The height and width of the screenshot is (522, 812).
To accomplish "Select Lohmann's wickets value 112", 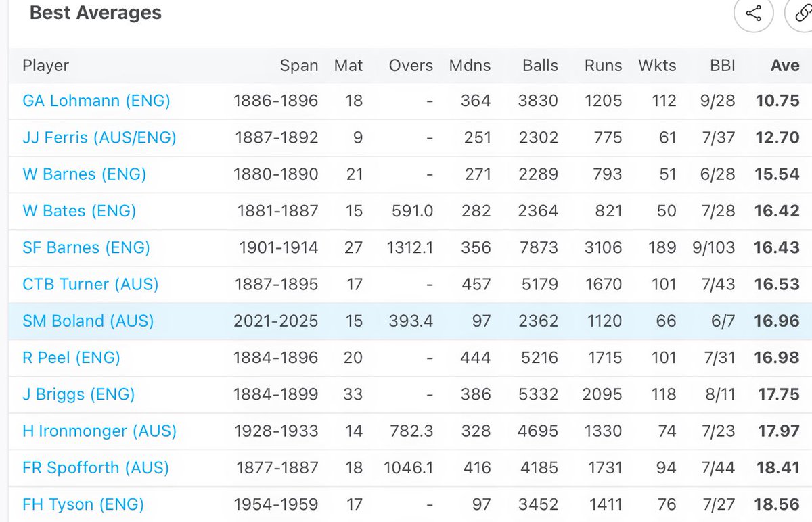I will (664, 101).
